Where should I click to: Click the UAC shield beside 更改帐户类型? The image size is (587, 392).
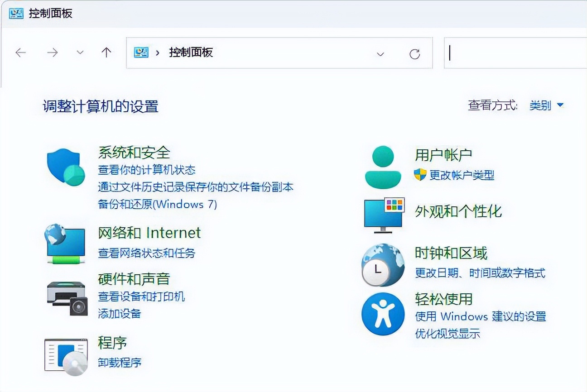(x=421, y=177)
